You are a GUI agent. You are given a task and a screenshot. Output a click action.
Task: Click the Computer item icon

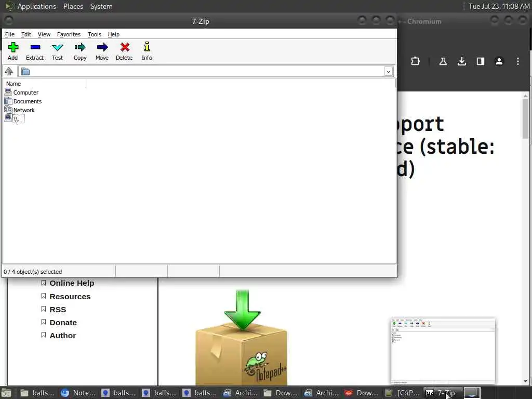click(8, 92)
